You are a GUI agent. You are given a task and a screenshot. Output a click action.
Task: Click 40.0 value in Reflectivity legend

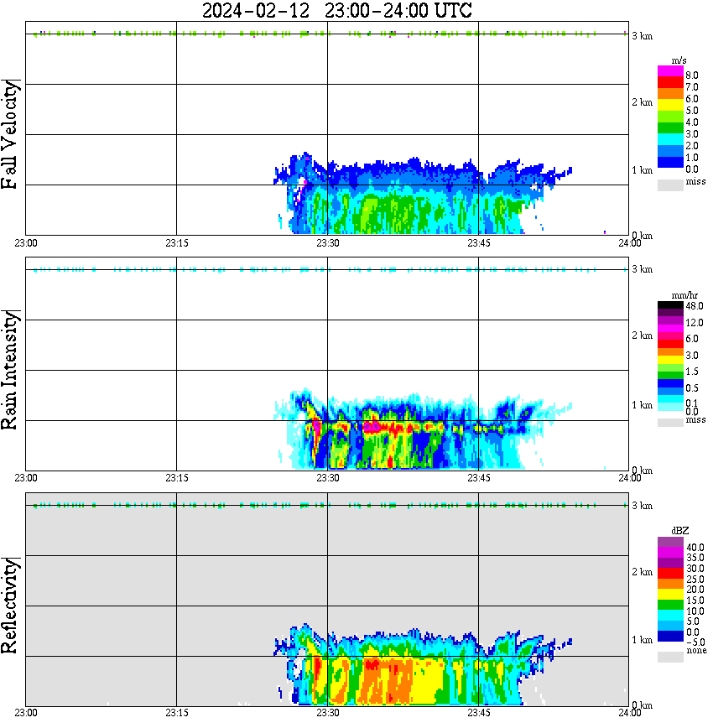[695, 548]
